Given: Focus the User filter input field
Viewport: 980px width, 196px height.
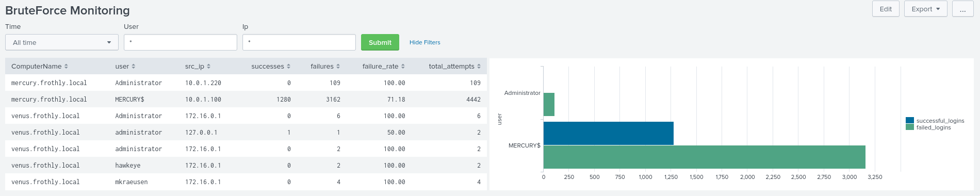Looking at the screenshot, I should (x=181, y=42).
